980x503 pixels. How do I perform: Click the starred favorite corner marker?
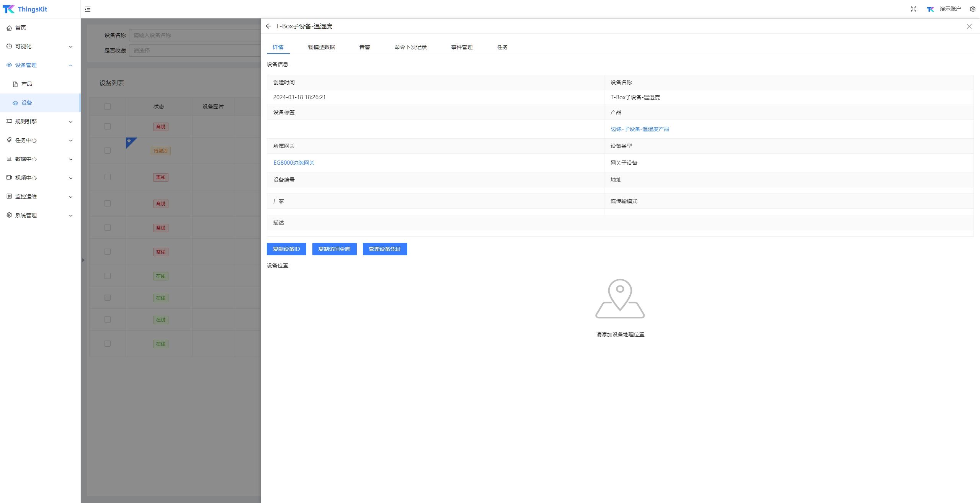129,141
